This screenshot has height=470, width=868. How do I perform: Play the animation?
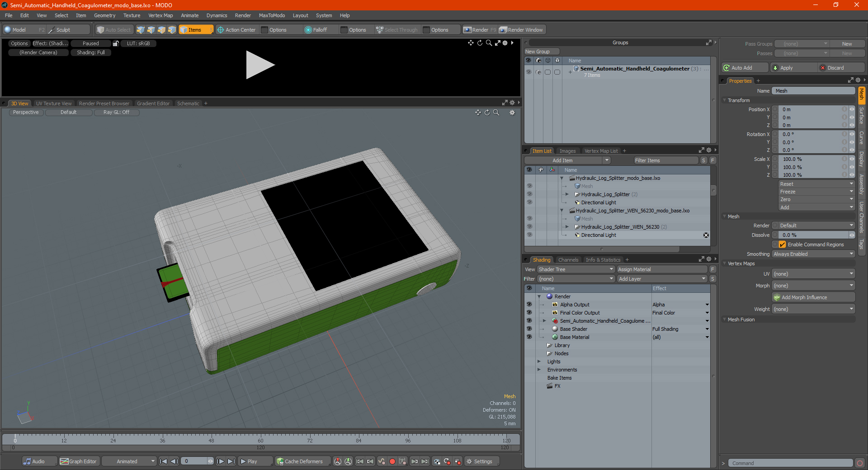(x=255, y=461)
